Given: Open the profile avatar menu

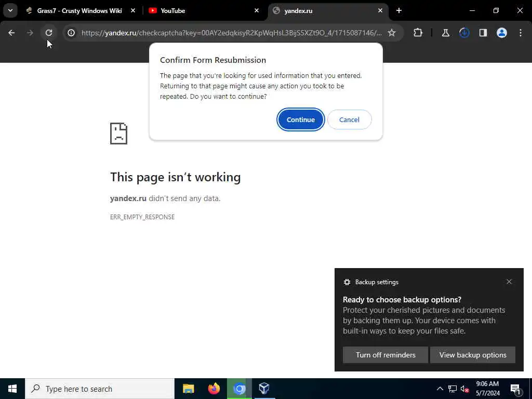Looking at the screenshot, I should [501, 33].
